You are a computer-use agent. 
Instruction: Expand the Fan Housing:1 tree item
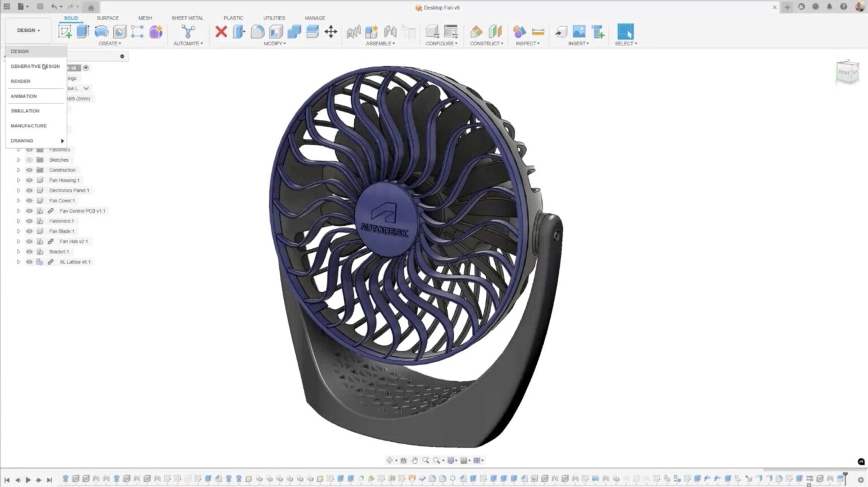(x=18, y=179)
